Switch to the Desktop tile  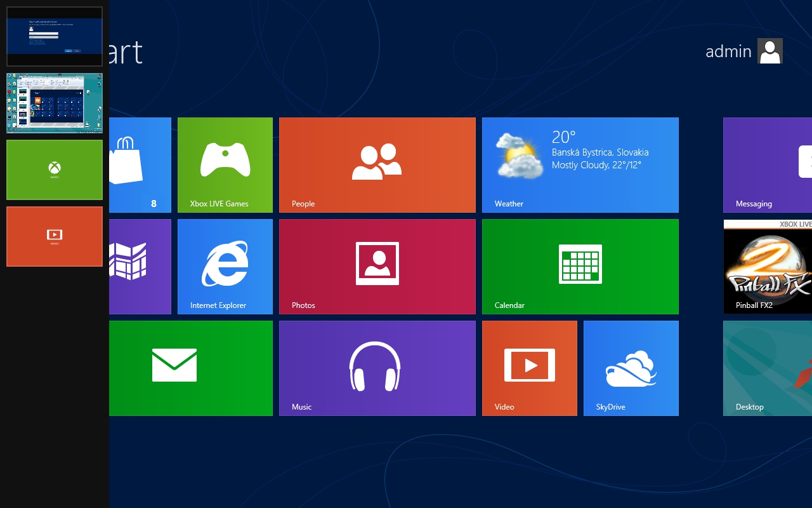[x=768, y=368]
